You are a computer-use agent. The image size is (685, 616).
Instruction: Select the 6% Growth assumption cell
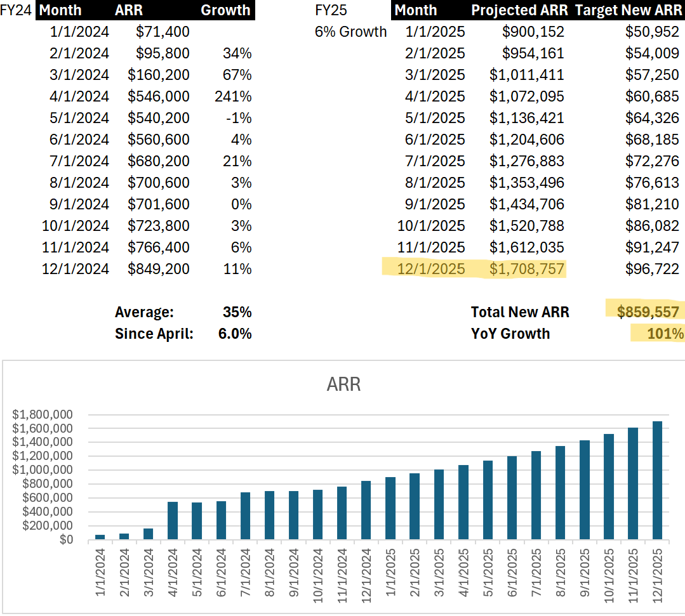pyautogui.click(x=351, y=32)
